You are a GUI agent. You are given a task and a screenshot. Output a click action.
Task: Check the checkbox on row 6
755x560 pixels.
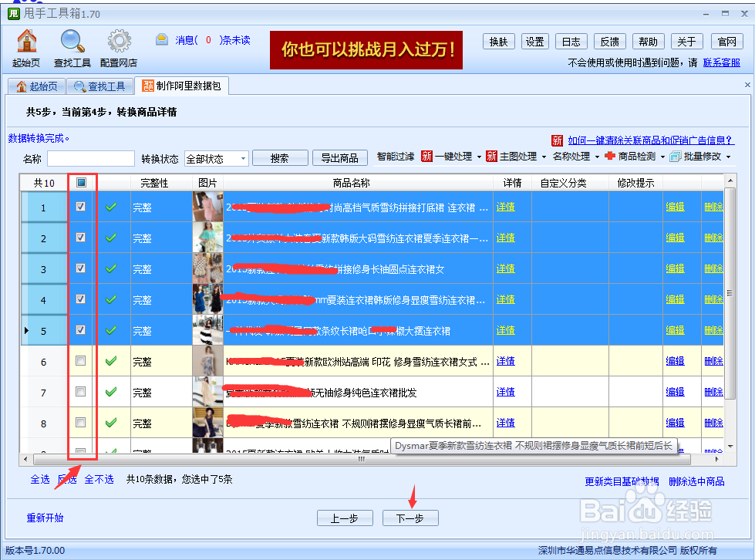coord(81,361)
